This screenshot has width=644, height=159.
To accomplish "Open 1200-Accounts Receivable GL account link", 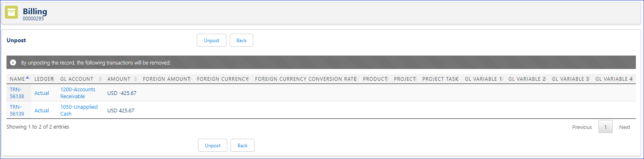I will (78, 93).
